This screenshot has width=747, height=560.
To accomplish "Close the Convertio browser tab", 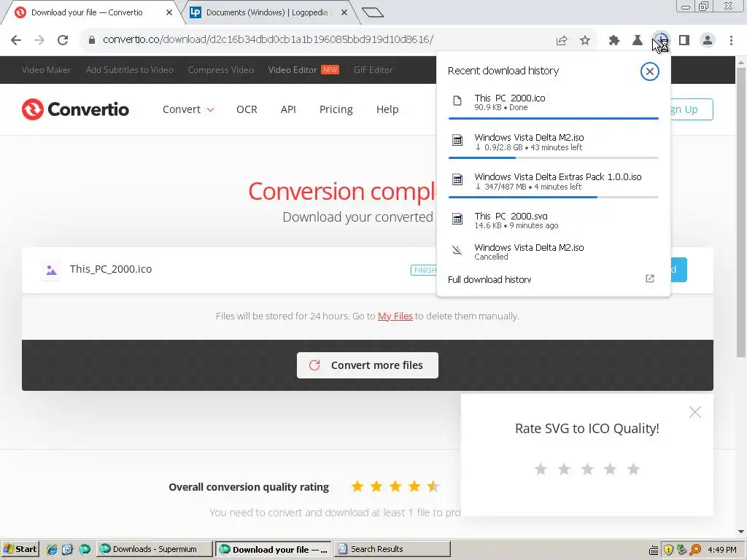I will [169, 12].
